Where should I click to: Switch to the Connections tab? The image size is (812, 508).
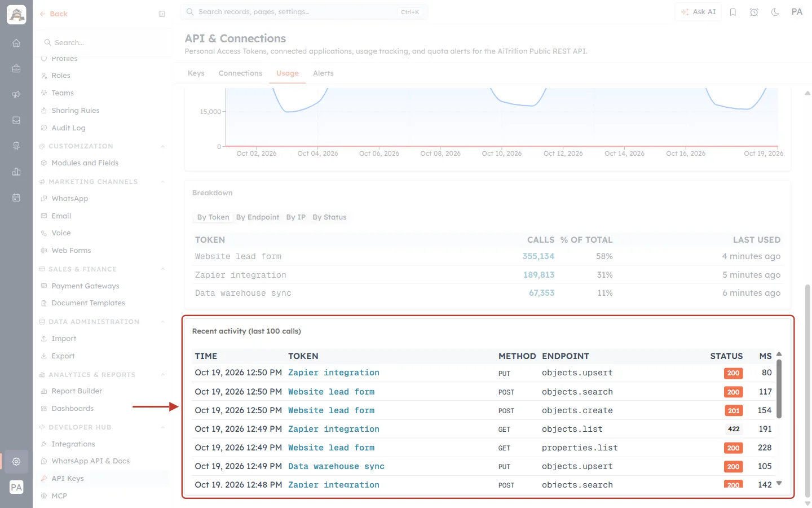240,73
